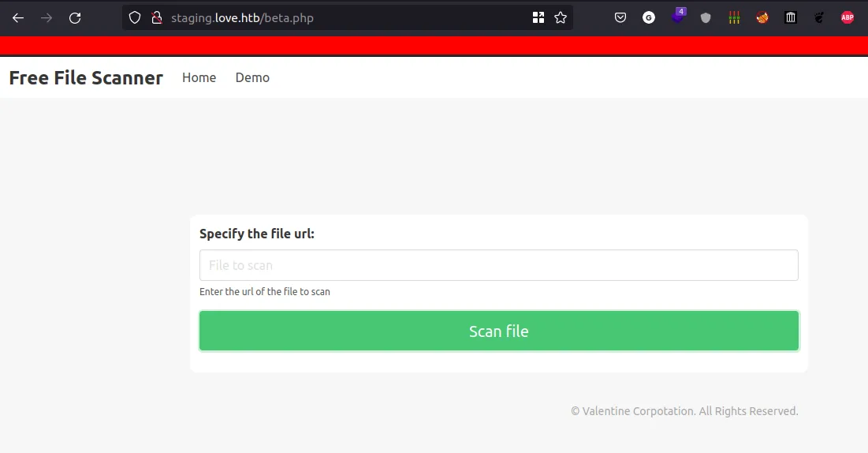Reload the current page
This screenshot has height=453, width=868.
(75, 17)
